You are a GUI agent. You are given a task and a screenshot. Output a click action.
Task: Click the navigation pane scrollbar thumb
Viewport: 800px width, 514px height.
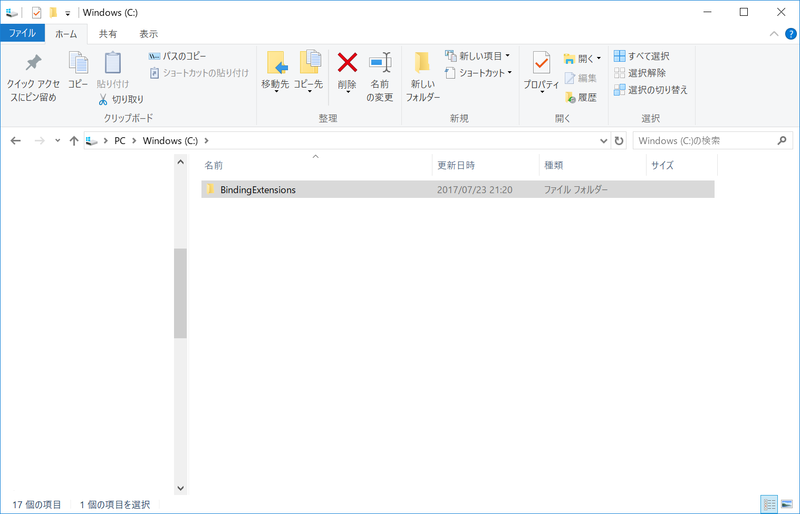[x=180, y=293]
